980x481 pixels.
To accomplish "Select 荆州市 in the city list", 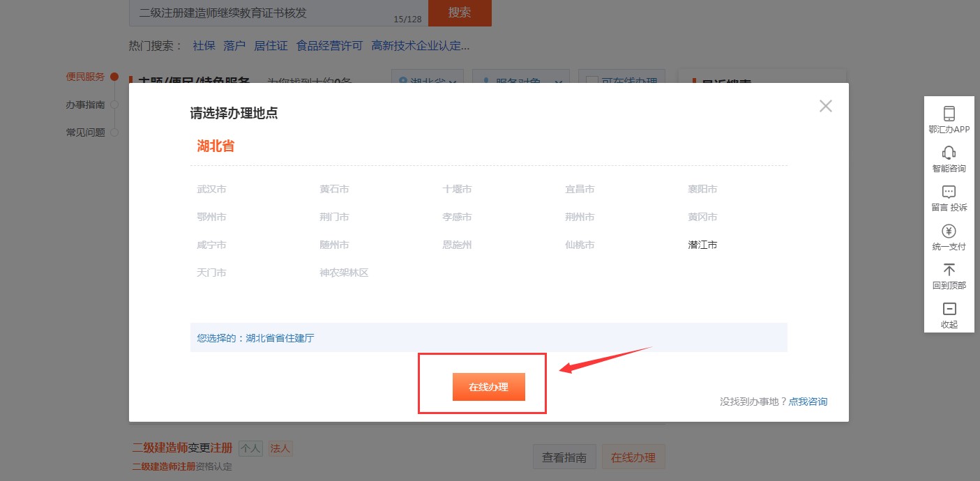I will click(x=580, y=217).
